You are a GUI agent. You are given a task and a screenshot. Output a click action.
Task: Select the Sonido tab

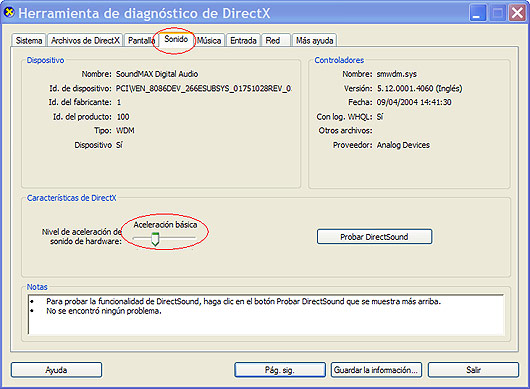tap(176, 39)
